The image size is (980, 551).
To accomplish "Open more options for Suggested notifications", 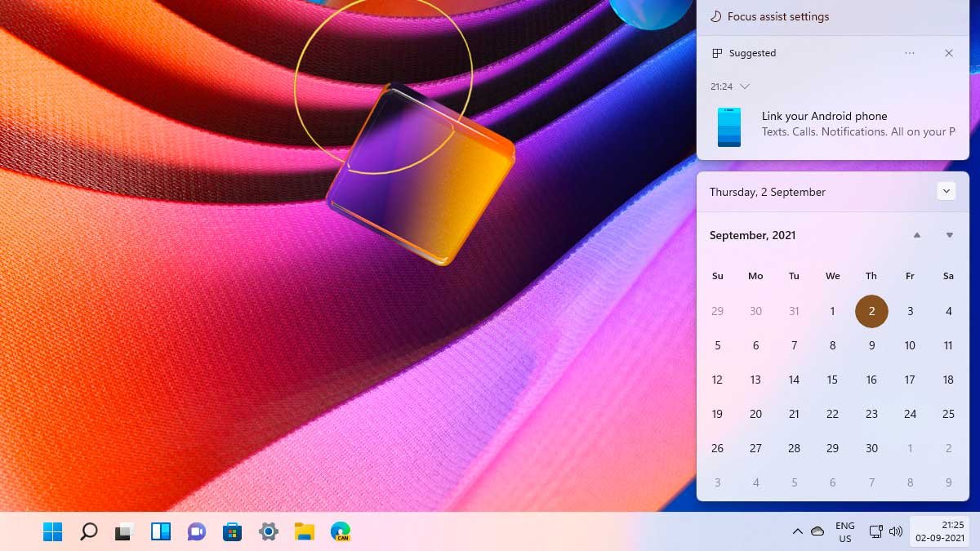I will pos(910,52).
